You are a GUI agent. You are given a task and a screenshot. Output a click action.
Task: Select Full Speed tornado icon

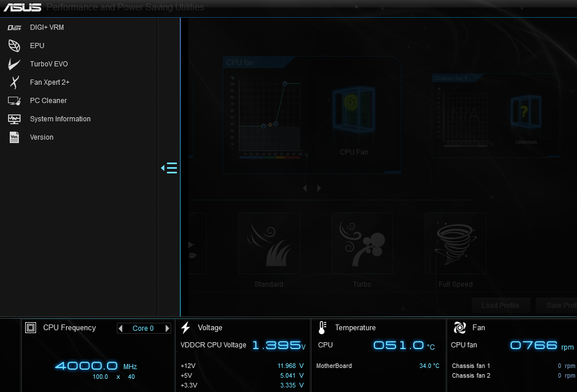[x=456, y=243]
